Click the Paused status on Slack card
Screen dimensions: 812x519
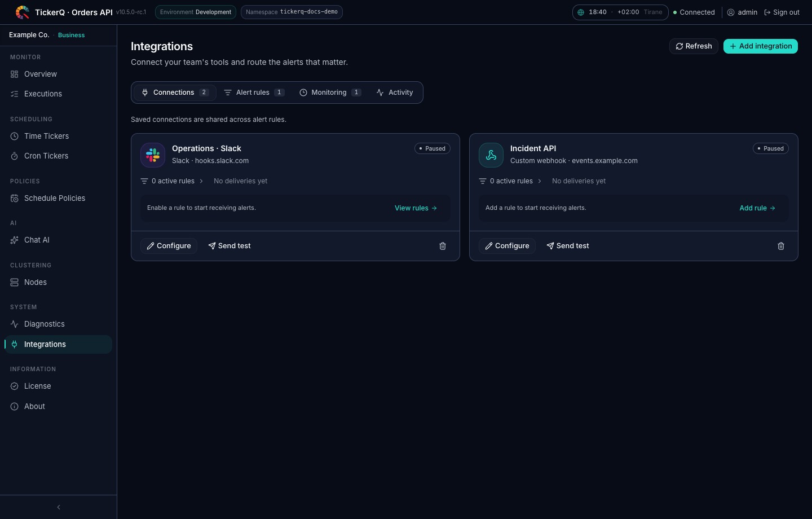click(x=433, y=148)
